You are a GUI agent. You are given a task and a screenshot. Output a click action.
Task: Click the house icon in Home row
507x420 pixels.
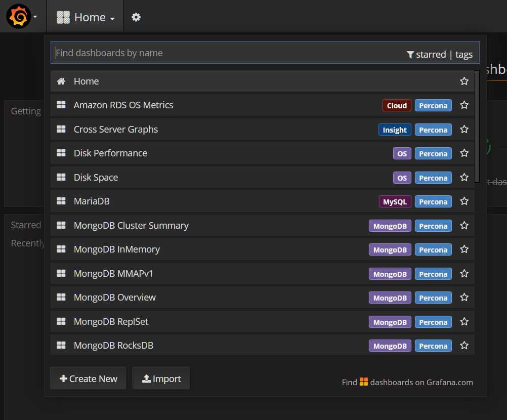[x=61, y=81]
